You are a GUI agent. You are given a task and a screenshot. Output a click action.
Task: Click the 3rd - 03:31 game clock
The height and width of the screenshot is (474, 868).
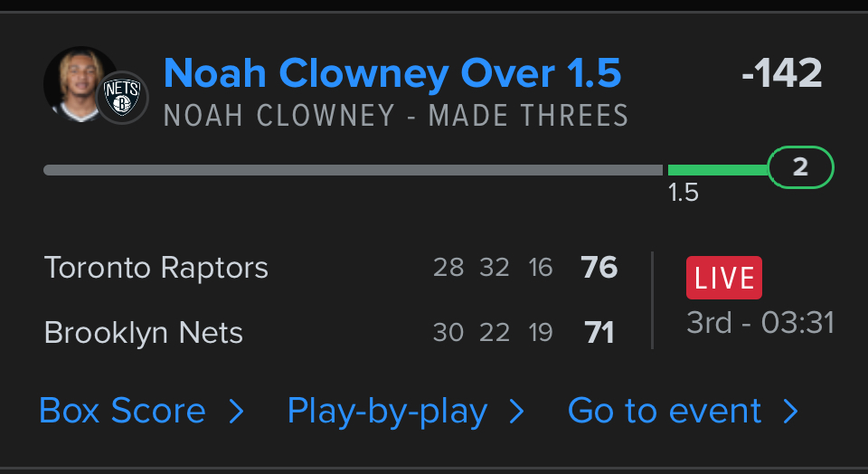760,323
